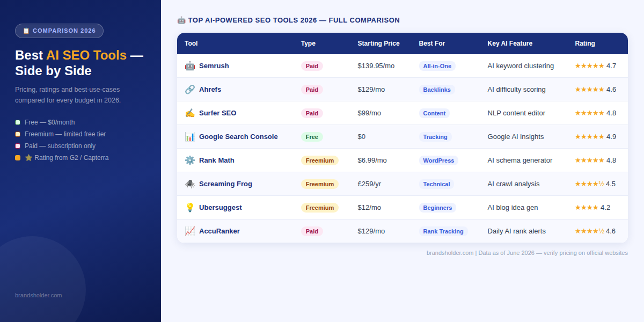
Task: Click the AI schema generator feature
Action: click(x=520, y=160)
